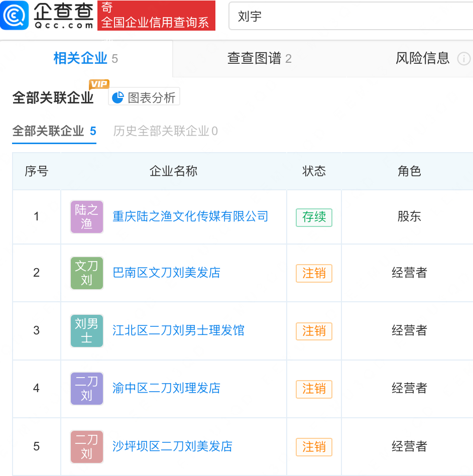Switch to the 查查图谱 tab
473x476 pixels.
pyautogui.click(x=259, y=58)
